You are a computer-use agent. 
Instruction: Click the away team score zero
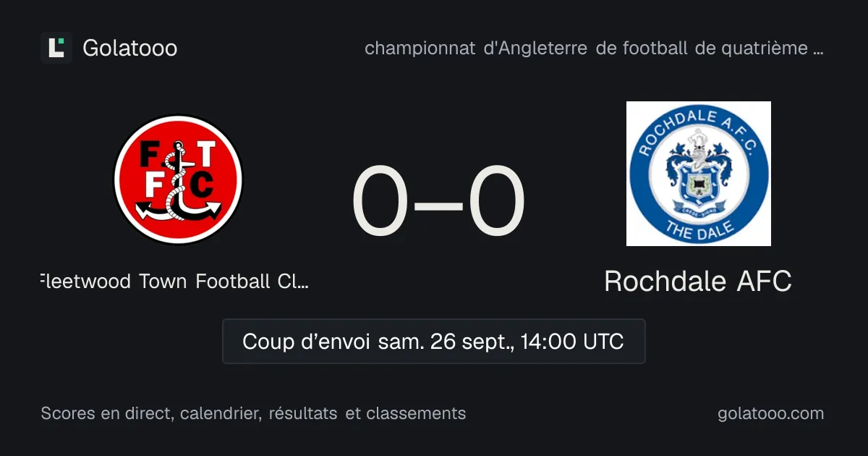(496, 203)
